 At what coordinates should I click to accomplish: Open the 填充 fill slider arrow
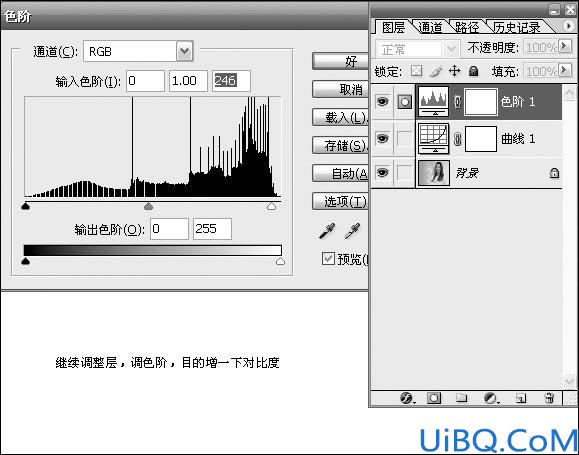click(x=565, y=70)
